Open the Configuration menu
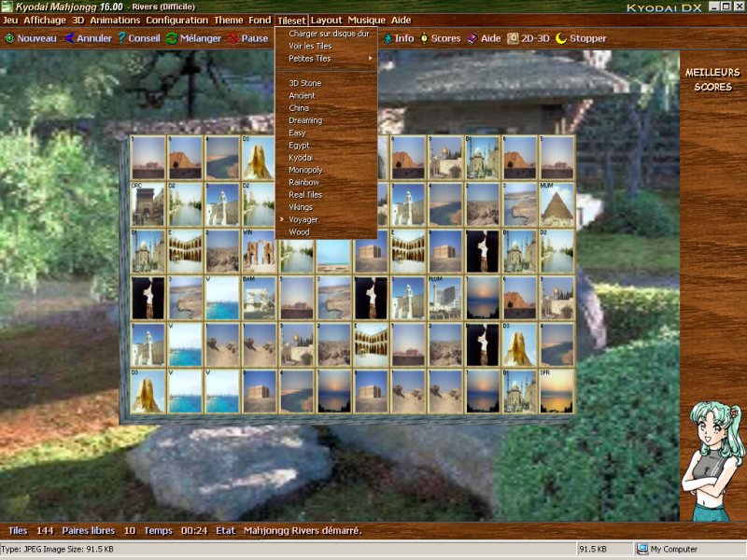 [x=176, y=20]
